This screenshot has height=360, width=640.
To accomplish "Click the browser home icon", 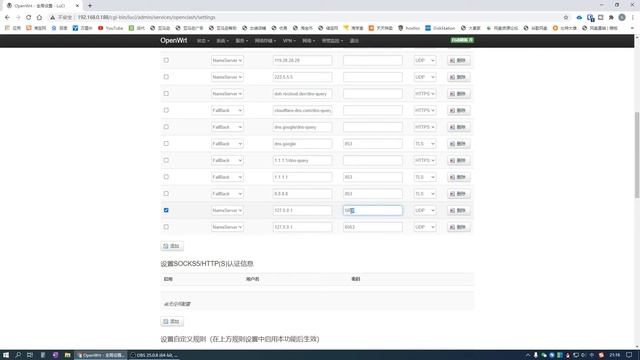I will 39,18.
